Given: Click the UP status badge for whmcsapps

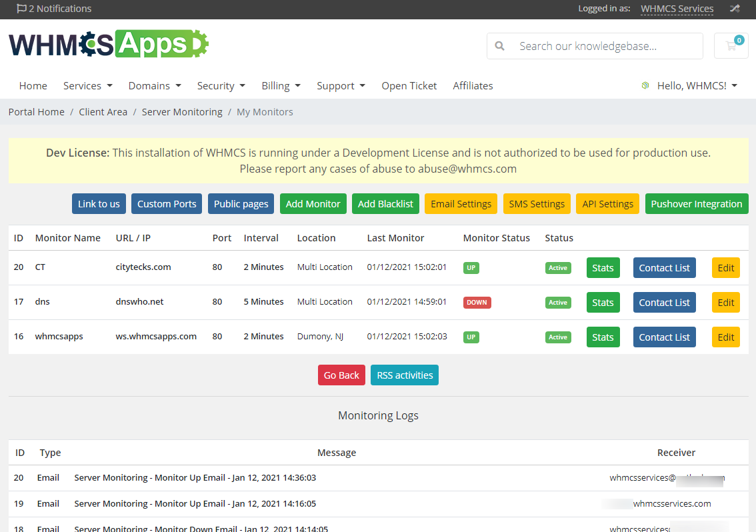Looking at the screenshot, I should (471, 337).
